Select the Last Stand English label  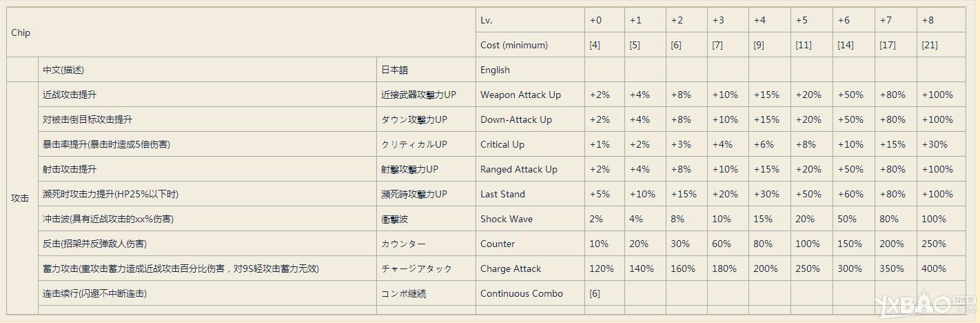502,194
